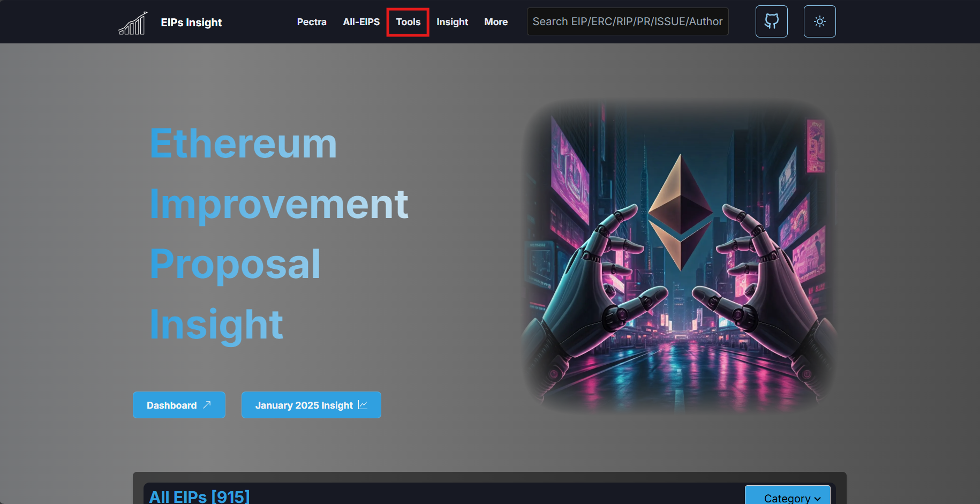Click the EIPs Insight site title
Screen dimensions: 980x504
(x=191, y=22)
